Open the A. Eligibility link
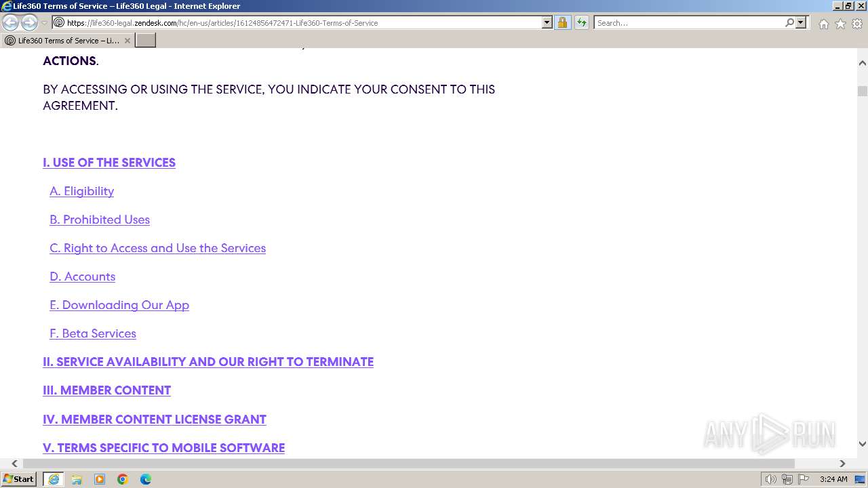 tap(81, 191)
